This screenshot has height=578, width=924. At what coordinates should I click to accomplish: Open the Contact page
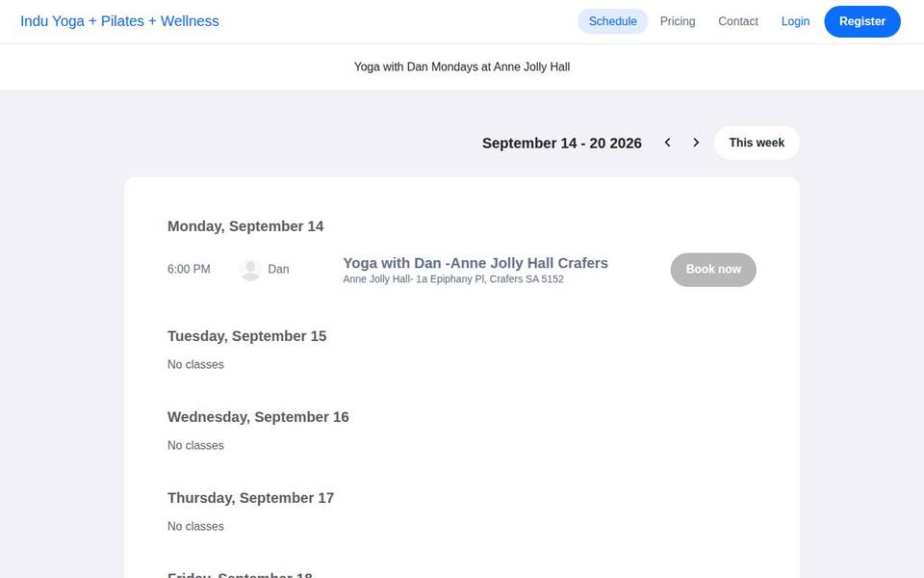point(738,21)
